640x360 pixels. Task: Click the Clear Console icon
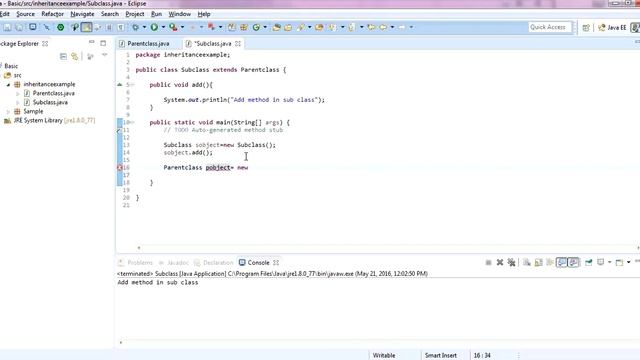(527, 262)
